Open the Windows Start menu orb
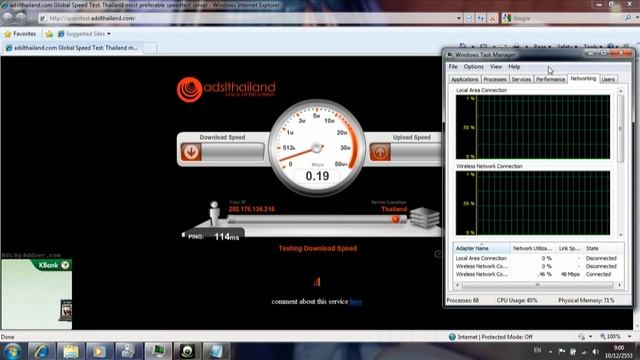Screen dimensions: 640x360 click(12, 351)
